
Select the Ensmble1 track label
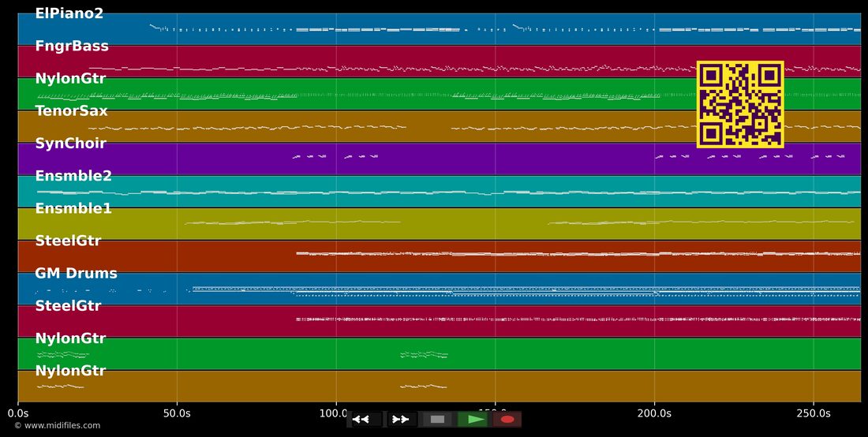pyautogui.click(x=73, y=208)
